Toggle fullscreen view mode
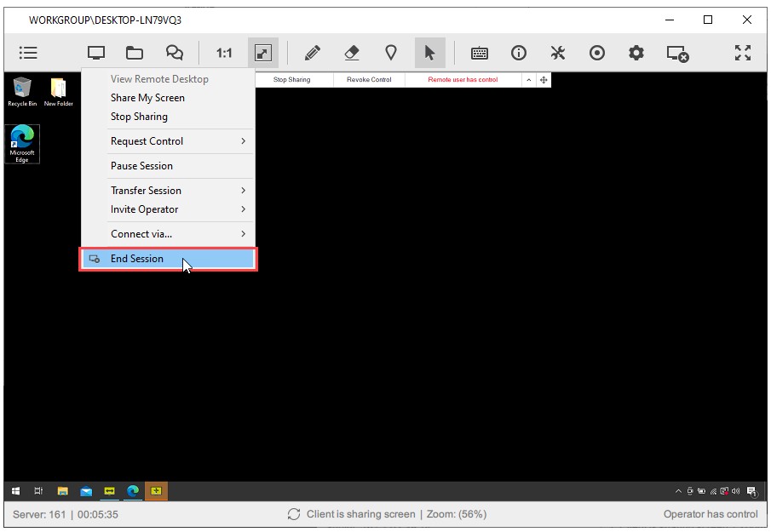 click(x=742, y=52)
